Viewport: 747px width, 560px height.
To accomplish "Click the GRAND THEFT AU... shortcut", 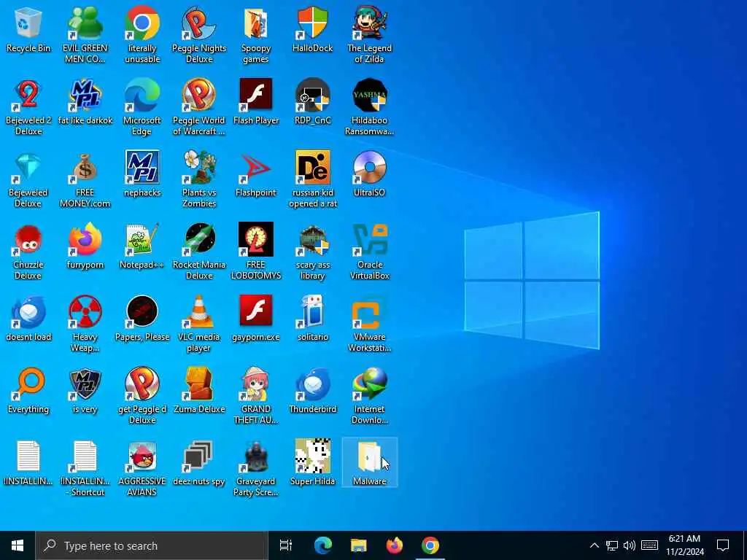I will pyautogui.click(x=256, y=397).
